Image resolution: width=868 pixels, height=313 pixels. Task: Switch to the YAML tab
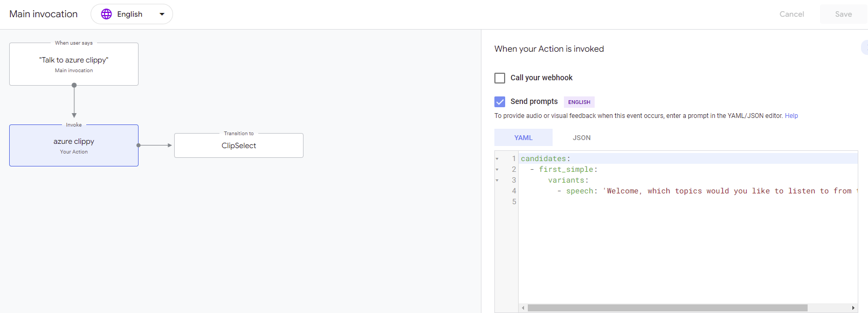(x=523, y=137)
